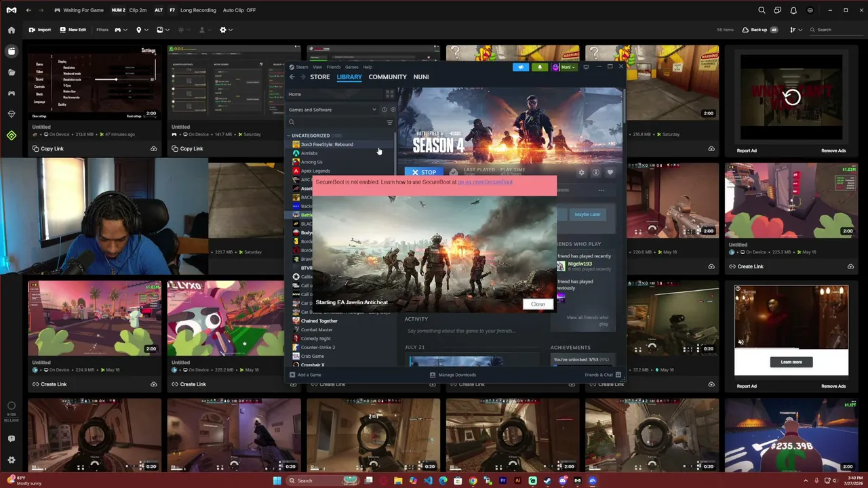Open Manage Downloads in Steam
Image resolution: width=868 pixels, height=488 pixels.
(x=453, y=375)
